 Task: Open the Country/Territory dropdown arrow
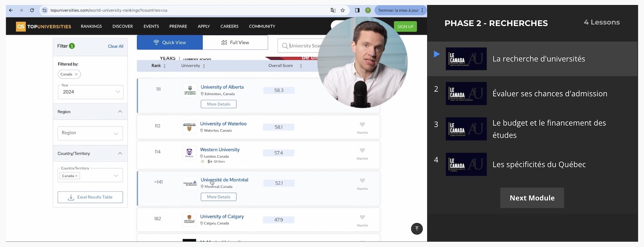[116, 176]
